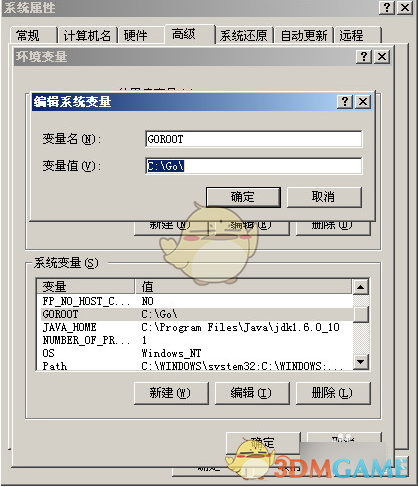Click the 取消 button in edit dialog
The image size is (418, 487).
324,197
